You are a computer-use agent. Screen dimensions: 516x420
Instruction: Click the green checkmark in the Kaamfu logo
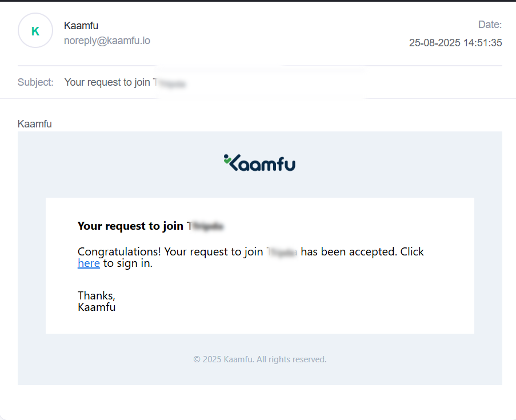click(227, 160)
